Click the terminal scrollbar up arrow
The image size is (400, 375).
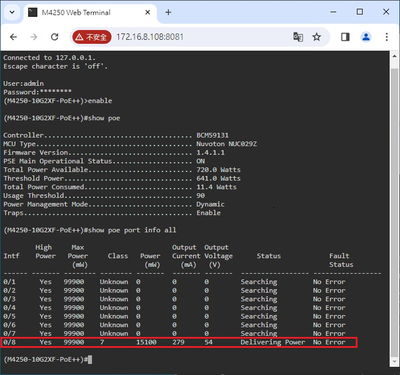click(x=394, y=56)
